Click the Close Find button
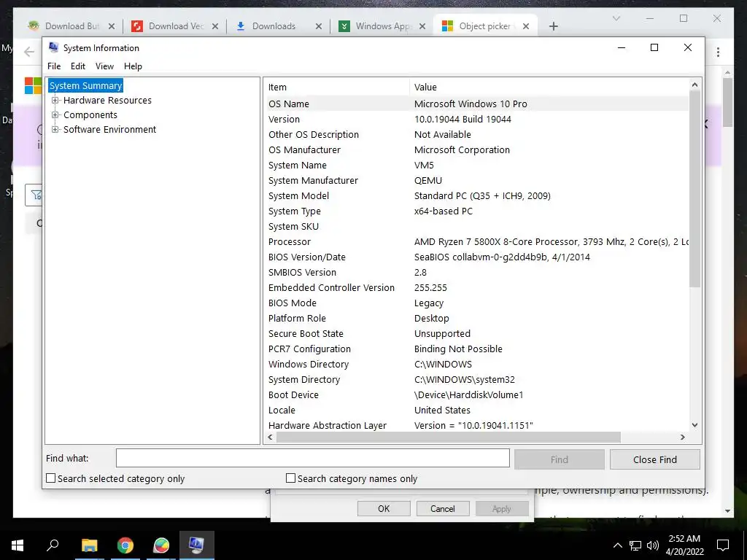This screenshot has width=747, height=560. click(655, 459)
